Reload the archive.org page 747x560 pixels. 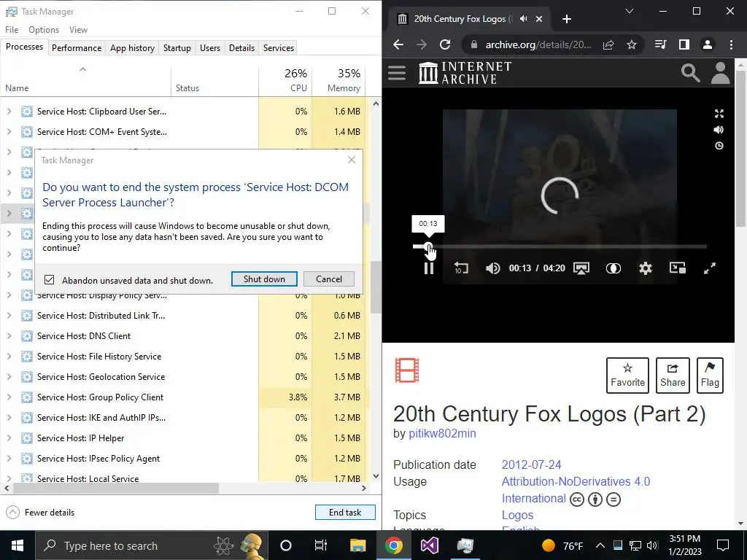point(445,44)
